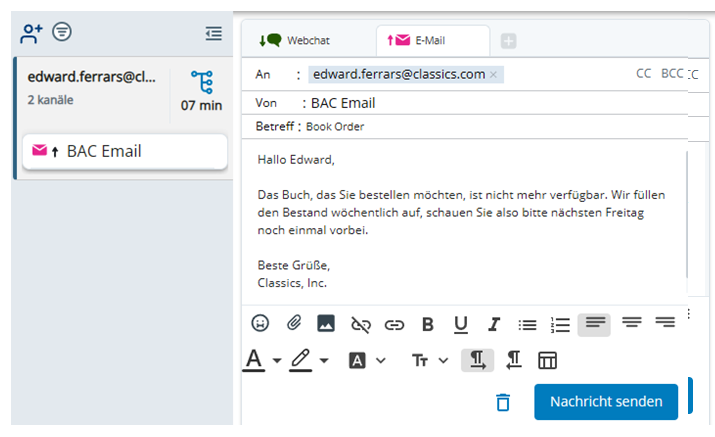Switch to the E-Mail tab
Image resolution: width=715 pixels, height=437 pixels.
point(433,41)
